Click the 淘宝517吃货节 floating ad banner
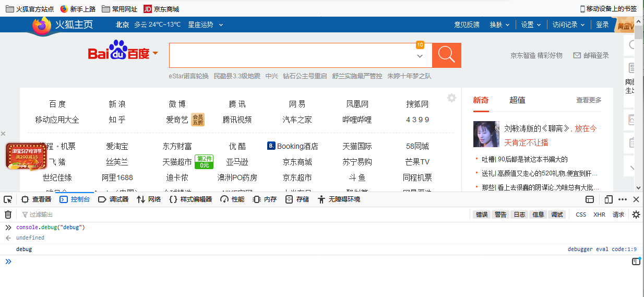The image size is (644, 297). click(26, 157)
